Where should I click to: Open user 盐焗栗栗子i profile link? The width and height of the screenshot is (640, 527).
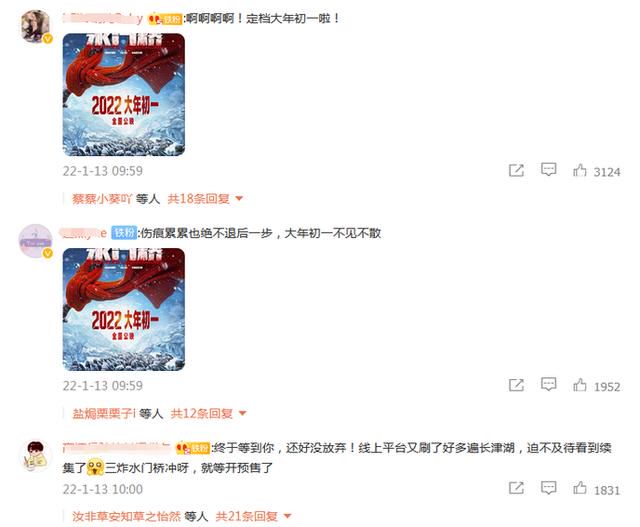[104, 414]
